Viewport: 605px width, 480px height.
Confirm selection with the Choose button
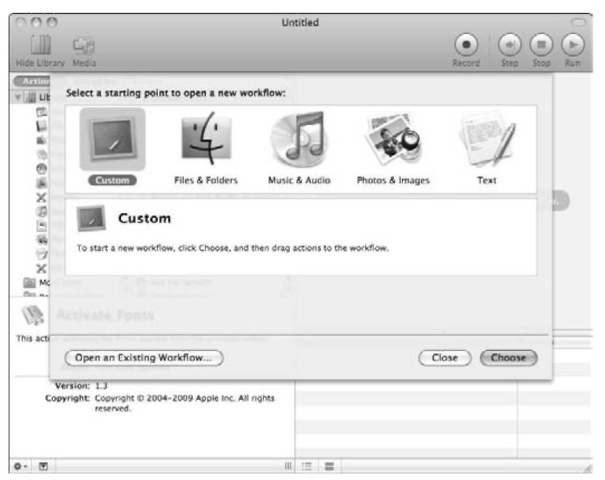pos(509,358)
